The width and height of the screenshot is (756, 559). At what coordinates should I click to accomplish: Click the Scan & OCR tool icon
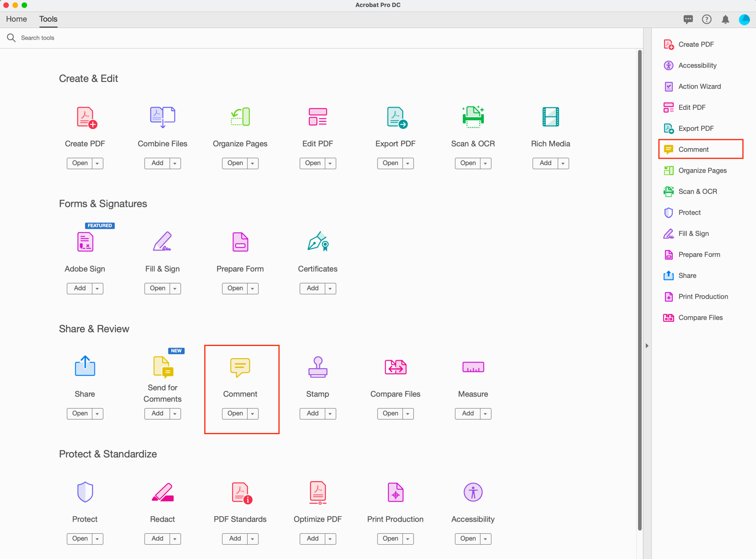473,117
